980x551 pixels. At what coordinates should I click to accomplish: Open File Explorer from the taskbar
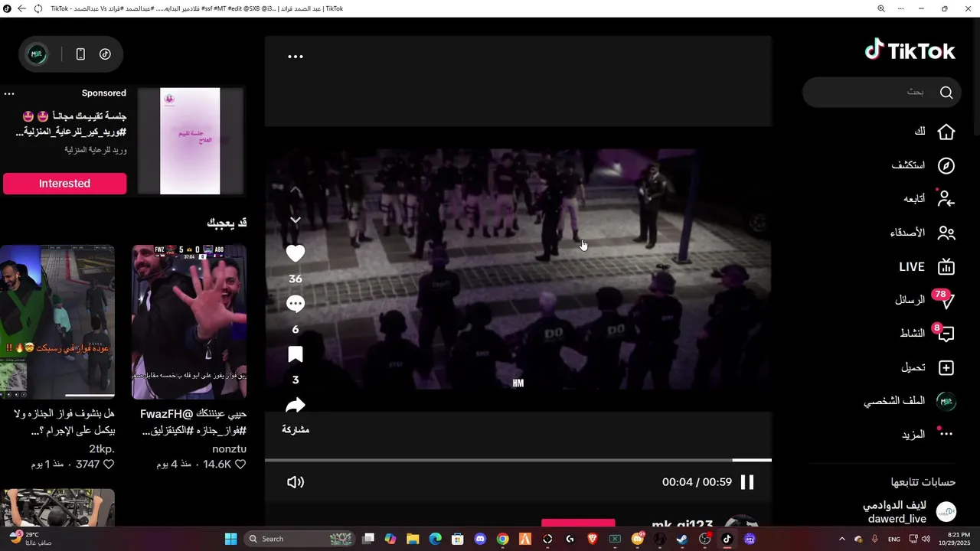413,539
